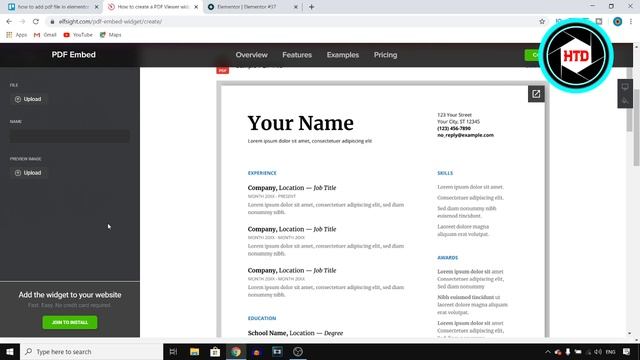Close the active PDF Viewer tab

coord(196,7)
